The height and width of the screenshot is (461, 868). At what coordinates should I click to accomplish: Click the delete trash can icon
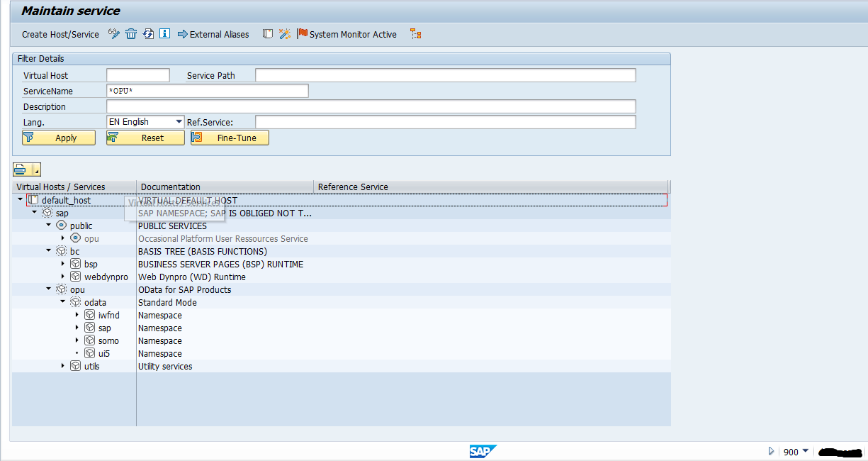pyautogui.click(x=131, y=33)
